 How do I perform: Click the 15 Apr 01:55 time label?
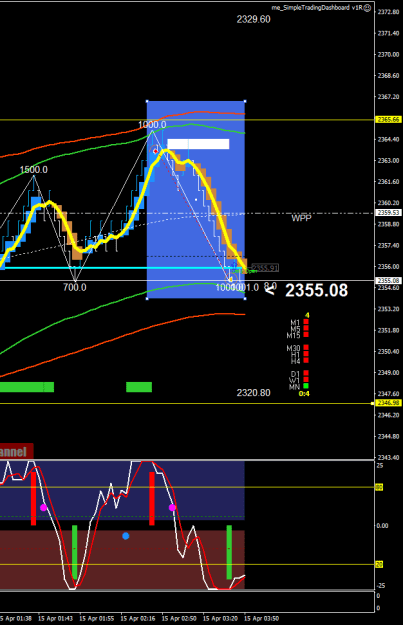click(96, 619)
